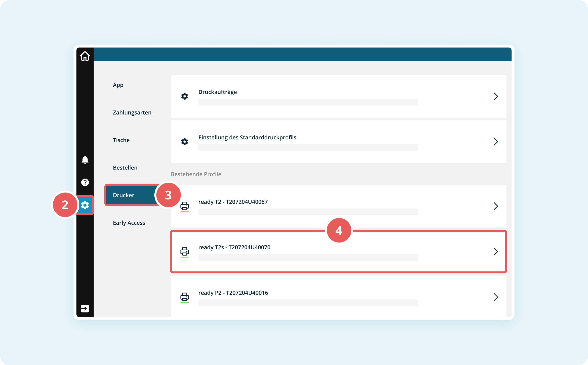Click printer icon for ready T2s profile
This screenshot has width=588, height=365.
(184, 252)
